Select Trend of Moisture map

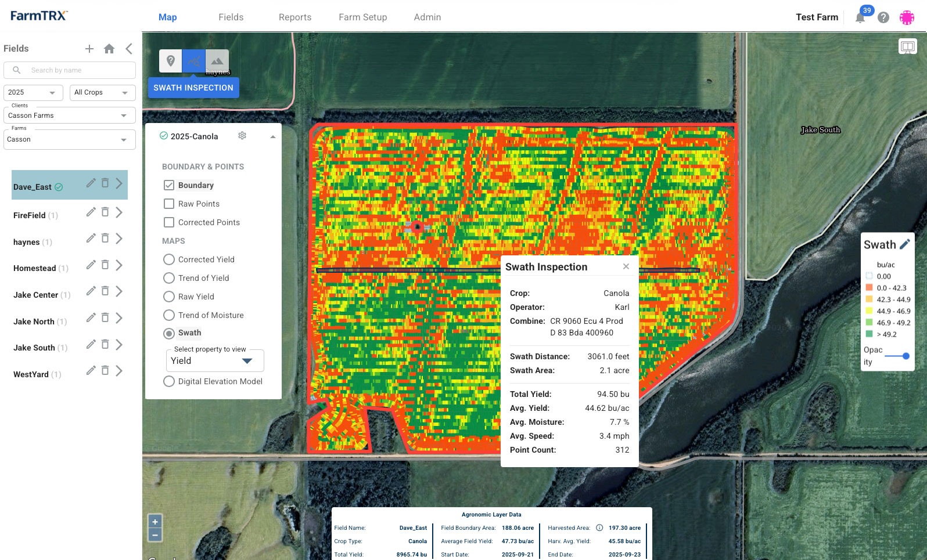point(169,315)
